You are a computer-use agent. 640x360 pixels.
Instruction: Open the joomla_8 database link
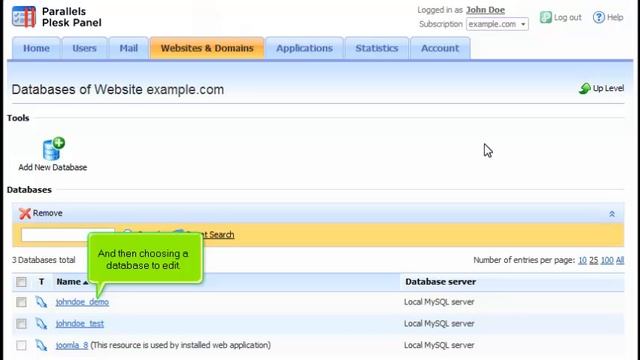[72, 345]
